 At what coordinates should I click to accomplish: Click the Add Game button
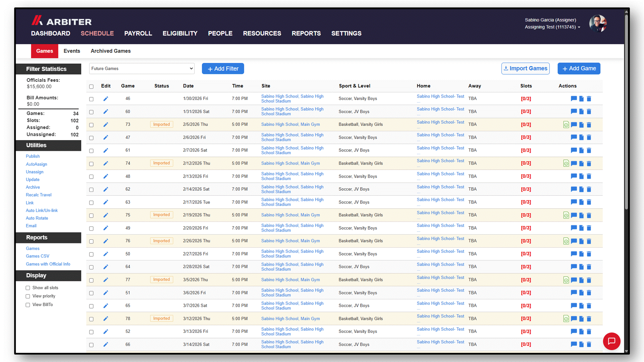(579, 69)
